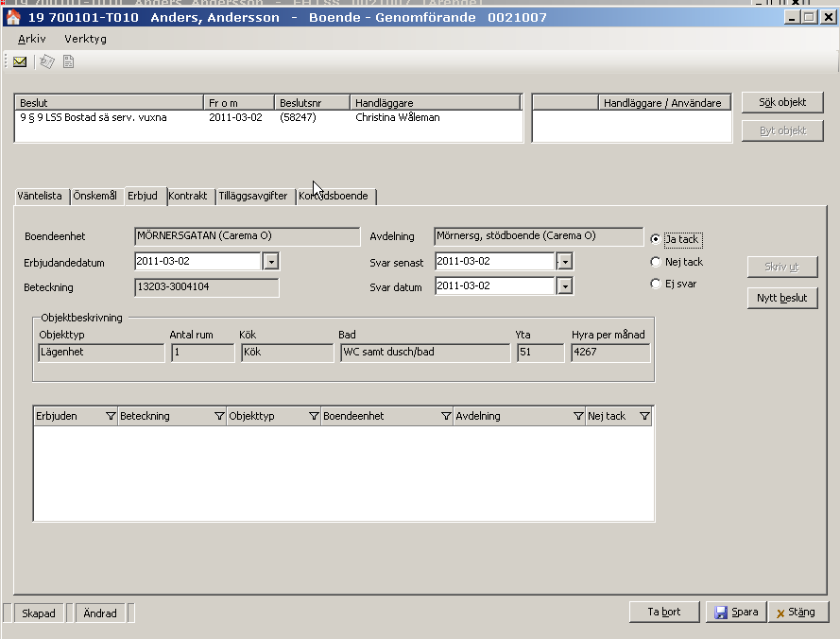Switch to the Erbjud tab
Viewport: 840px width, 639px height.
click(144, 196)
